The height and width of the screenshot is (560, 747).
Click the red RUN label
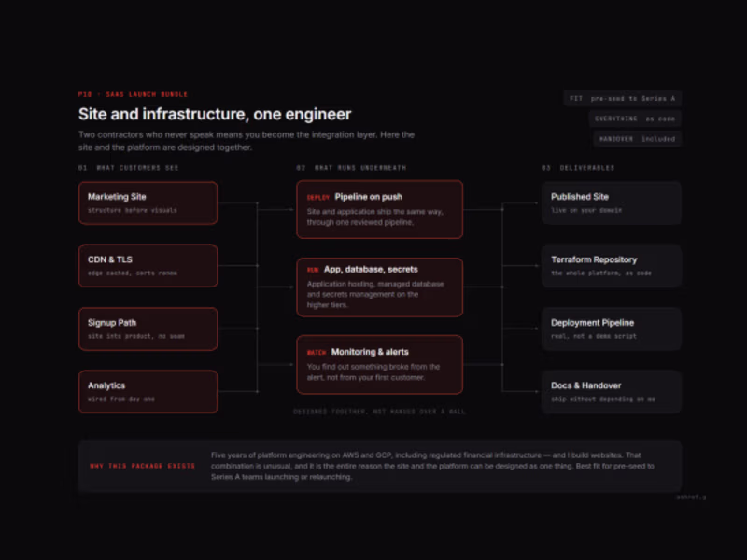pos(313,270)
